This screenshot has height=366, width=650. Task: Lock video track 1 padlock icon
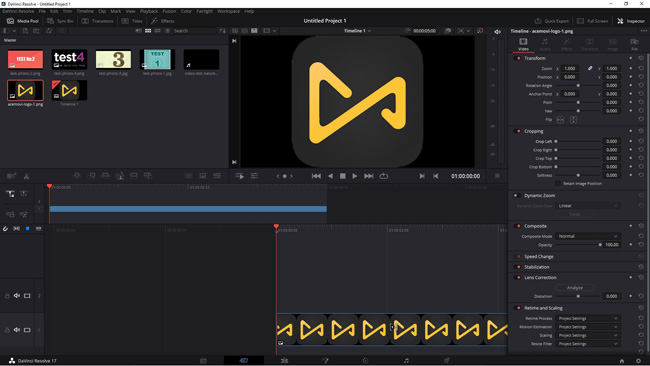tap(7, 330)
